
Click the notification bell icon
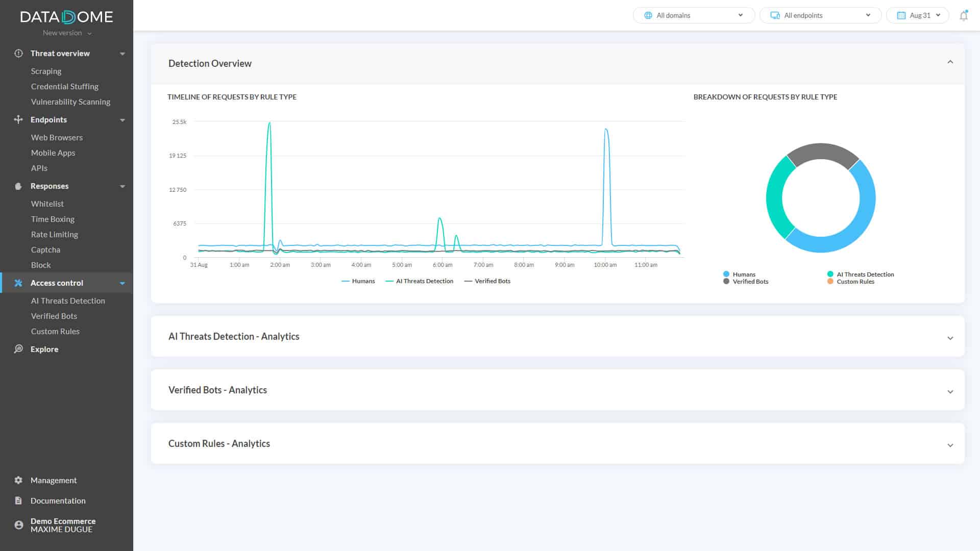(x=963, y=16)
